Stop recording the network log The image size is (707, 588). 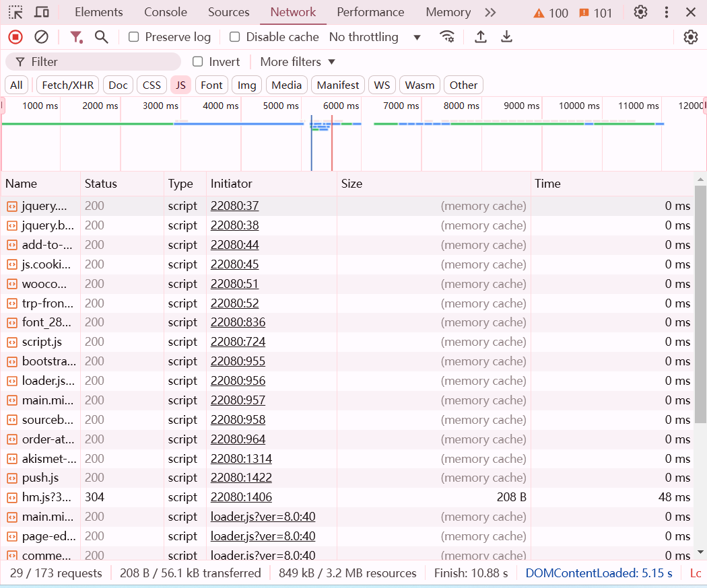[15, 36]
